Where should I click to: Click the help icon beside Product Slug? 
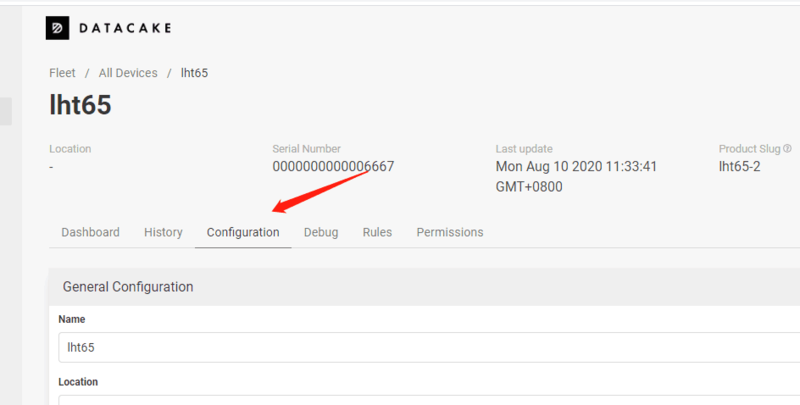tap(787, 148)
